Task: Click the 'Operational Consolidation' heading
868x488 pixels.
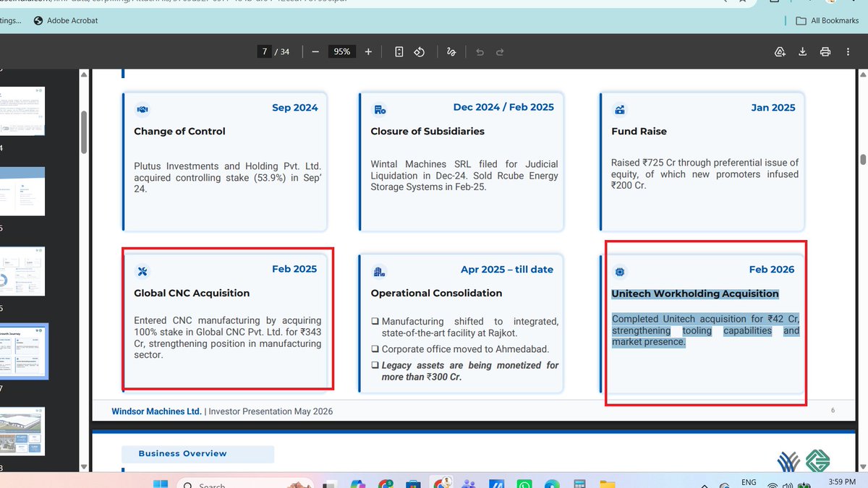Action: [x=436, y=294]
